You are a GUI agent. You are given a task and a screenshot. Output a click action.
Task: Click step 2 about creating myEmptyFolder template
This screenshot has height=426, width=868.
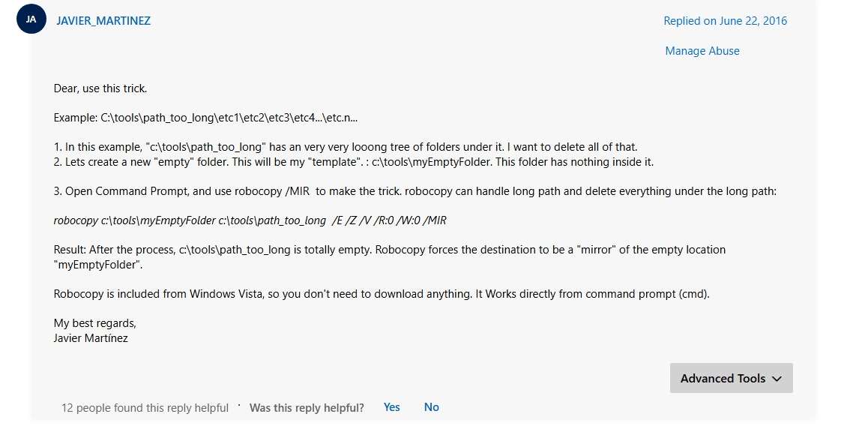tap(354, 162)
